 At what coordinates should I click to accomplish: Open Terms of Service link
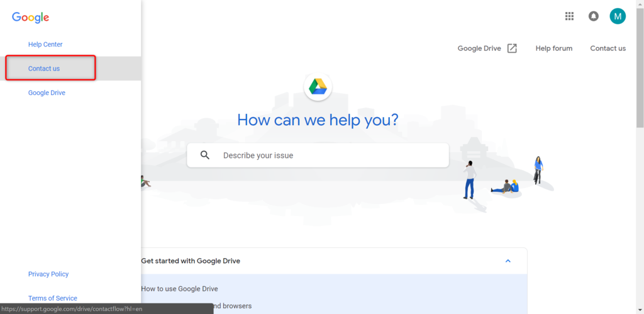point(53,298)
